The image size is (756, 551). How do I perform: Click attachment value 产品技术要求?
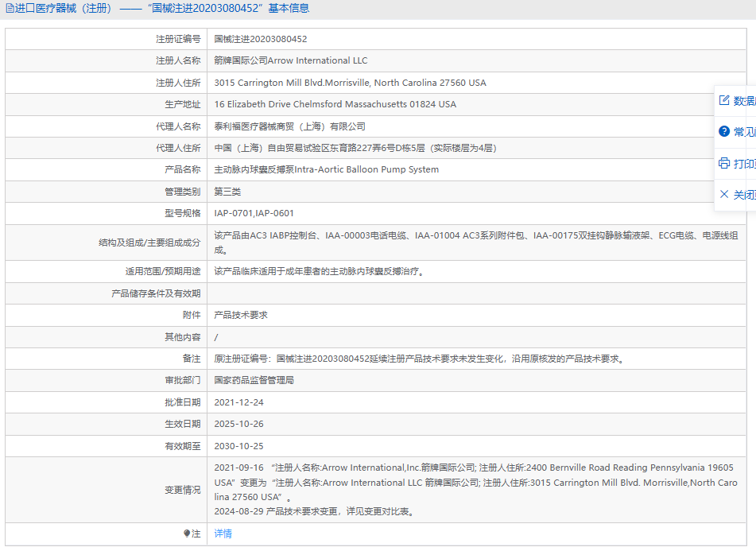click(241, 315)
